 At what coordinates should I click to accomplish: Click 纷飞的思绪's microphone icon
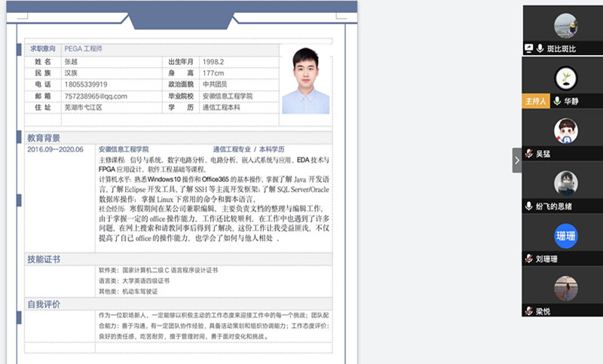coord(529,206)
